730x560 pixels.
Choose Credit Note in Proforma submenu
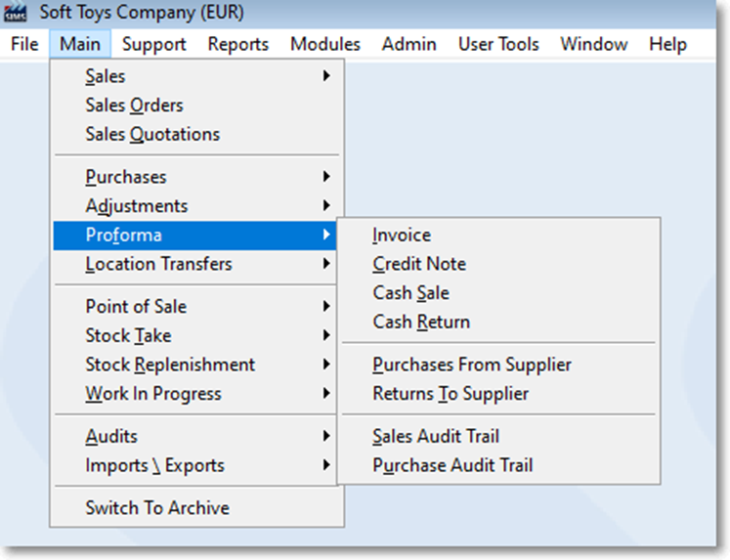pyautogui.click(x=498, y=264)
